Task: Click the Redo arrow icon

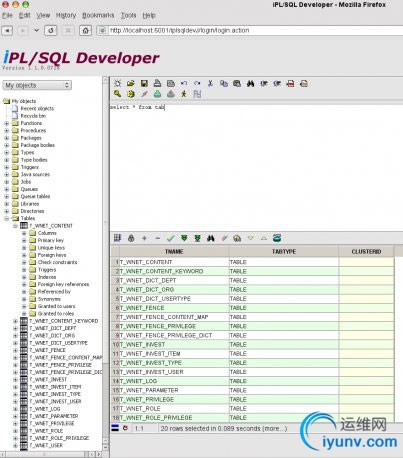Action: pyautogui.click(x=197, y=83)
